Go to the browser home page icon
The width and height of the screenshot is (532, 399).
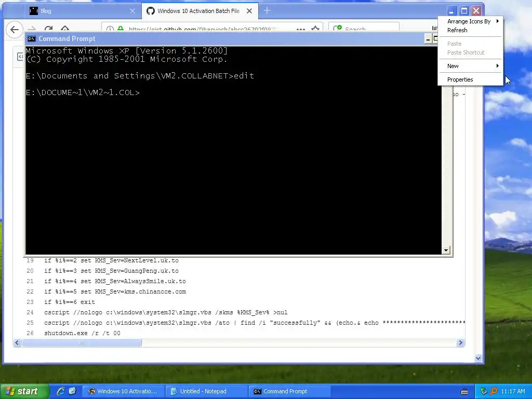pos(65,29)
